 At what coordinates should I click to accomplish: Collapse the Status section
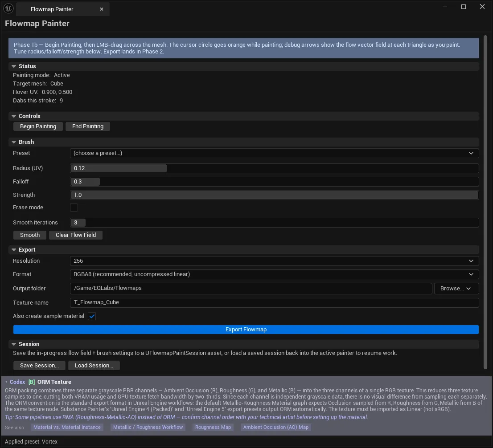[14, 66]
